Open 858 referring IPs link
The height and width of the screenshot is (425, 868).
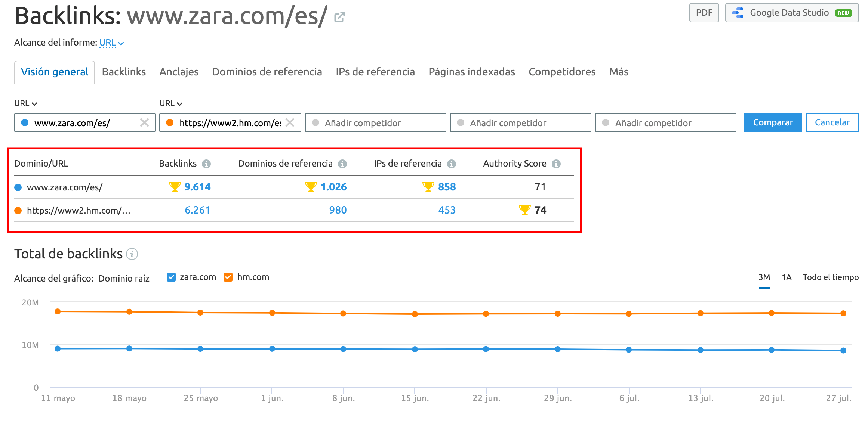[447, 187]
